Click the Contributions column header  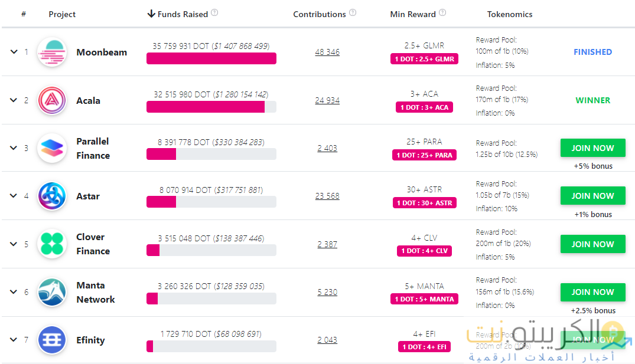(x=320, y=14)
